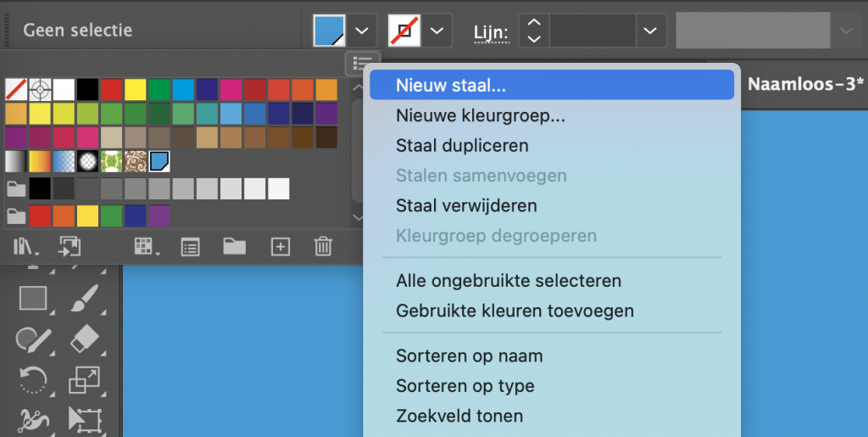
Task: Click the New Color Group folder icon
Action: [235, 246]
